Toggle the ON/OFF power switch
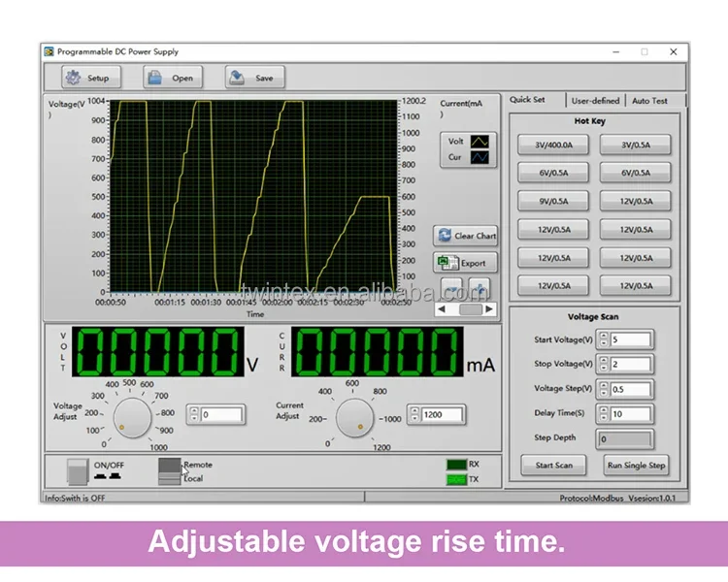Screen dimensions: 728x582 78,471
